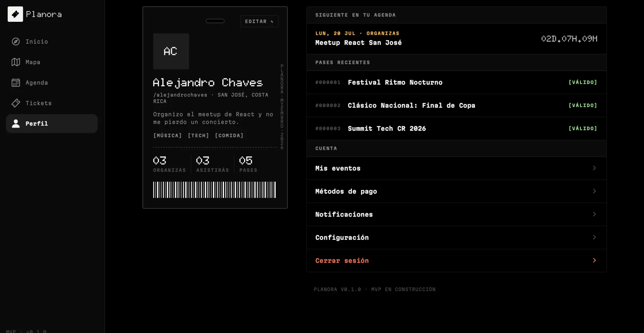Click the Tickets ticket icon
The height and width of the screenshot is (333, 644).
click(x=16, y=103)
